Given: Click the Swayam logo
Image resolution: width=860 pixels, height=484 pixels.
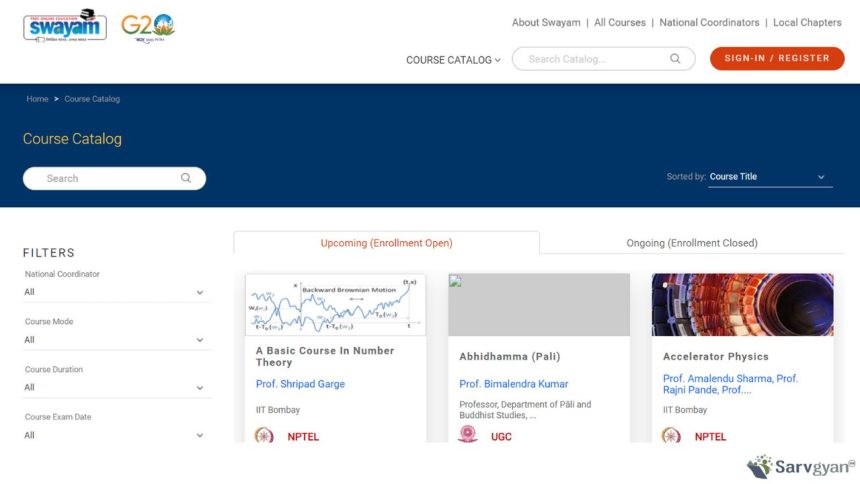Looking at the screenshot, I should pos(65,25).
